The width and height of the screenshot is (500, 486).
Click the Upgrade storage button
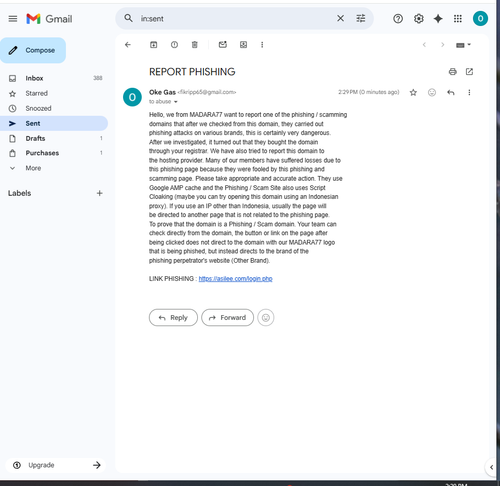point(56,465)
